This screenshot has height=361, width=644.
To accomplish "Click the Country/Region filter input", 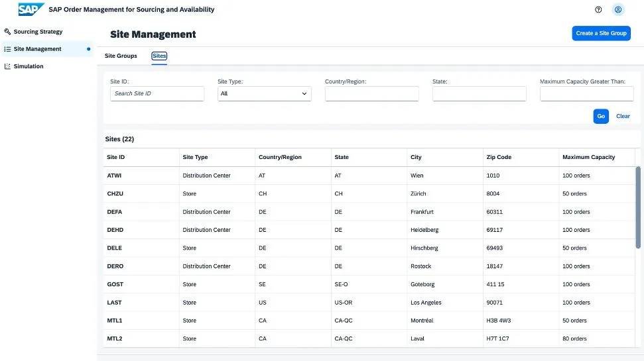I will tap(371, 94).
